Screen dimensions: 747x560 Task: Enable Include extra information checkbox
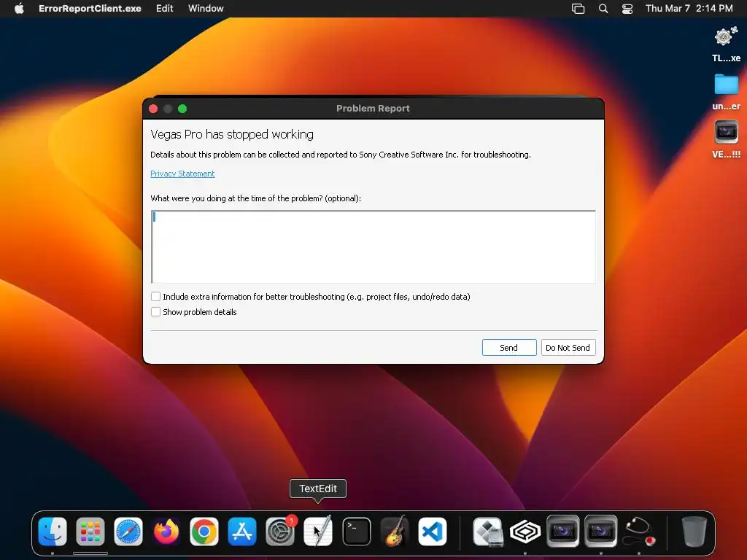pos(155,297)
